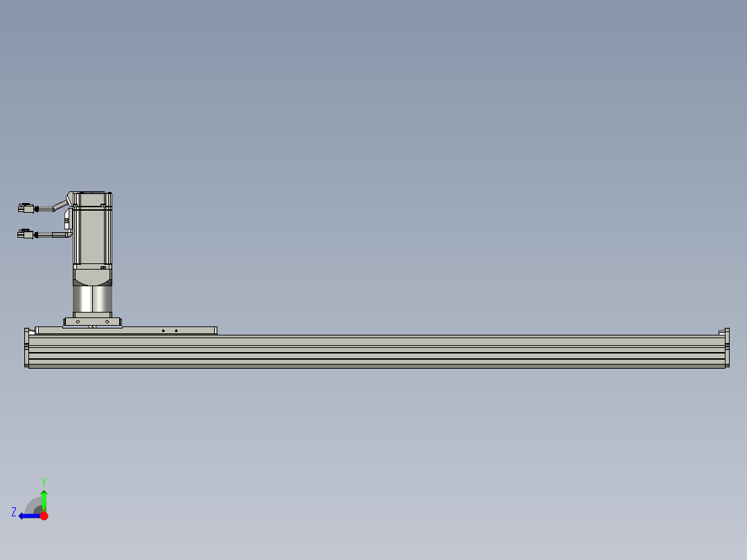Viewport: 747px width, 560px height.
Task: Click the red origin ball of the triad
Action: click(44, 516)
